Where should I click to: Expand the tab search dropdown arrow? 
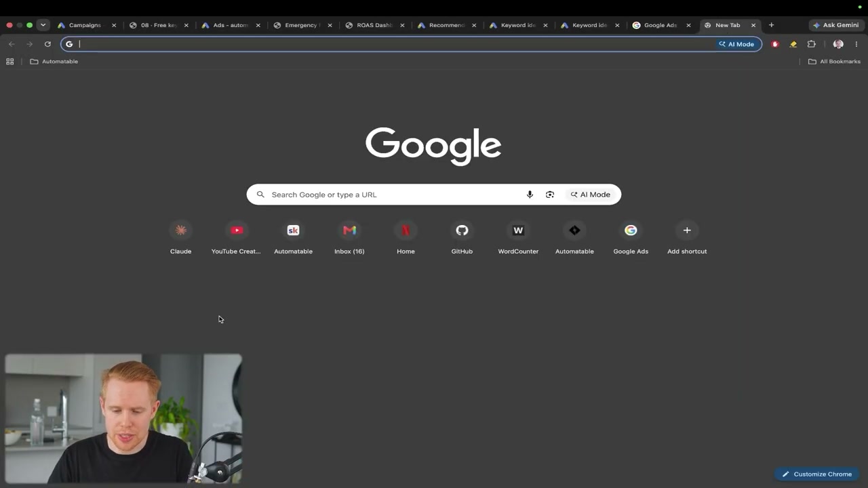tap(43, 25)
